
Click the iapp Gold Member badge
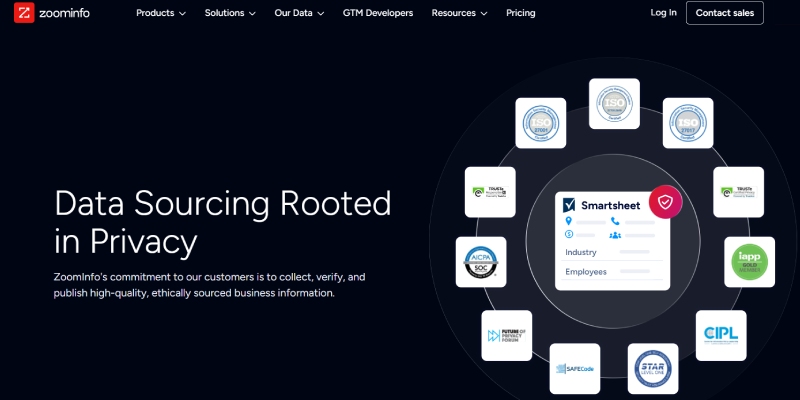click(x=749, y=262)
